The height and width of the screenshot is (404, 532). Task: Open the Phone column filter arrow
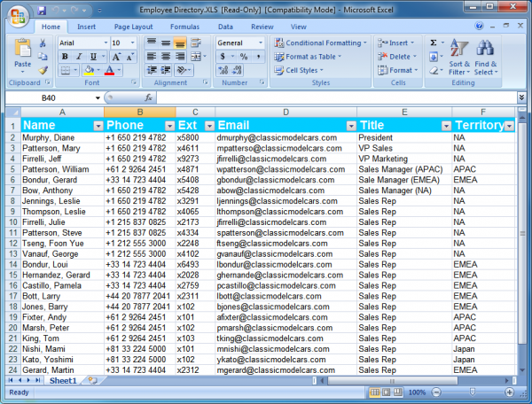169,126
